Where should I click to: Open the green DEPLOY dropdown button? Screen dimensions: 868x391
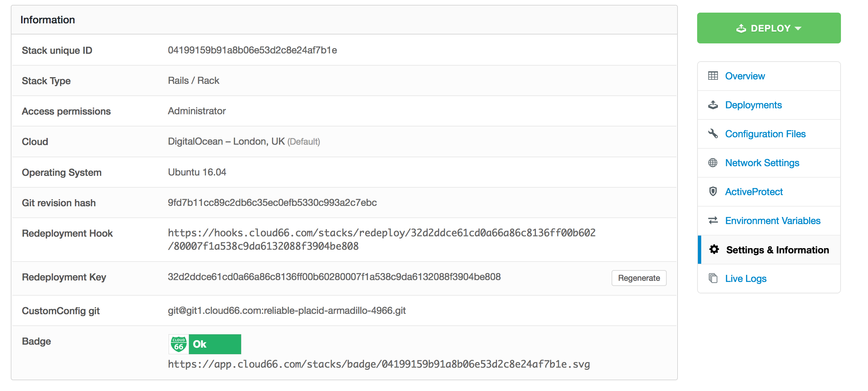[769, 28]
